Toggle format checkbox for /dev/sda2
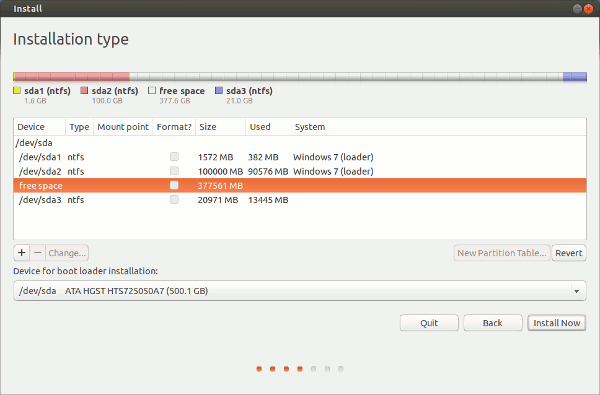Screen dimensions: 600x395 tap(174, 171)
